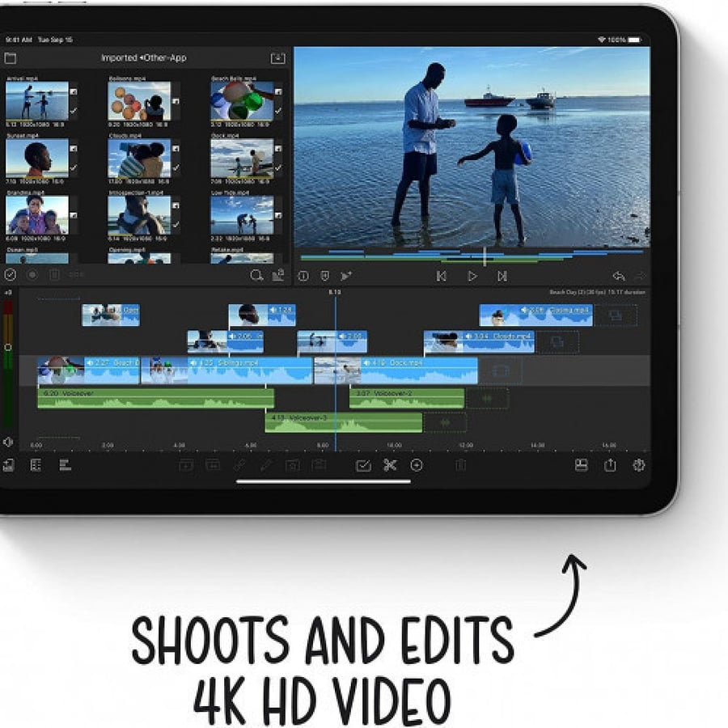The width and height of the screenshot is (728, 728).
Task: Select the Voiceover-3 audio clip
Action: [x=344, y=422]
